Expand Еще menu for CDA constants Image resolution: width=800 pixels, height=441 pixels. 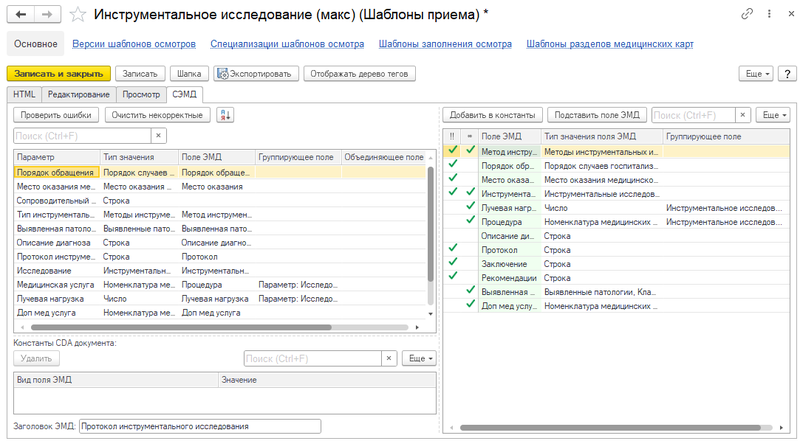point(420,358)
